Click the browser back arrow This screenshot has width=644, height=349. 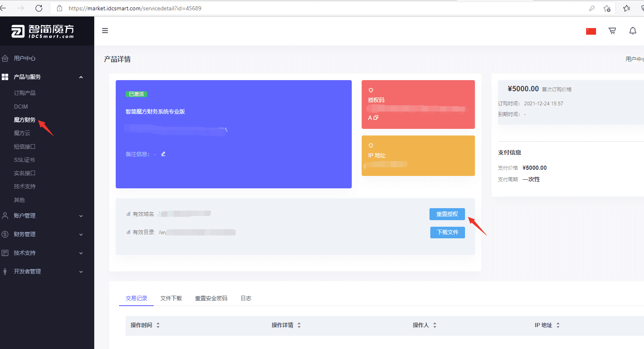point(3,8)
